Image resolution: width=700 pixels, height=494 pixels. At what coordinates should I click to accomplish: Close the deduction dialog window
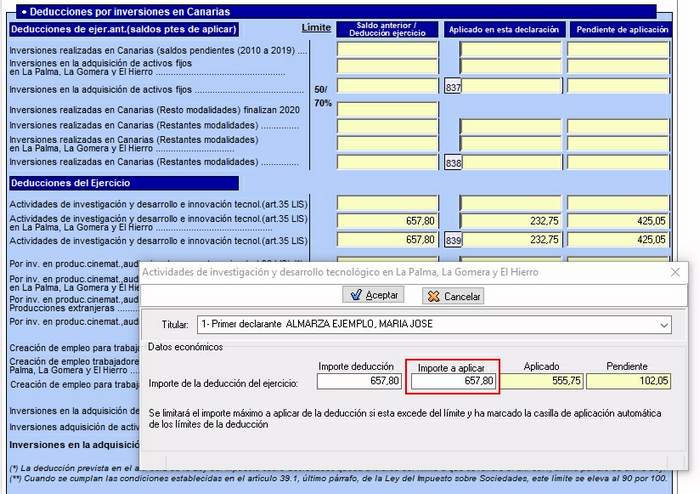675,272
